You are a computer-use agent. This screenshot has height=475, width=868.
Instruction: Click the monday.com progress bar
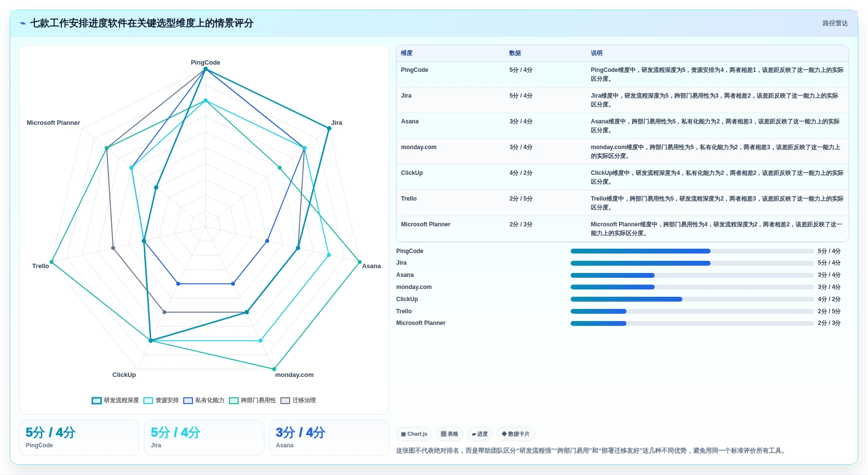pyautogui.click(x=692, y=287)
